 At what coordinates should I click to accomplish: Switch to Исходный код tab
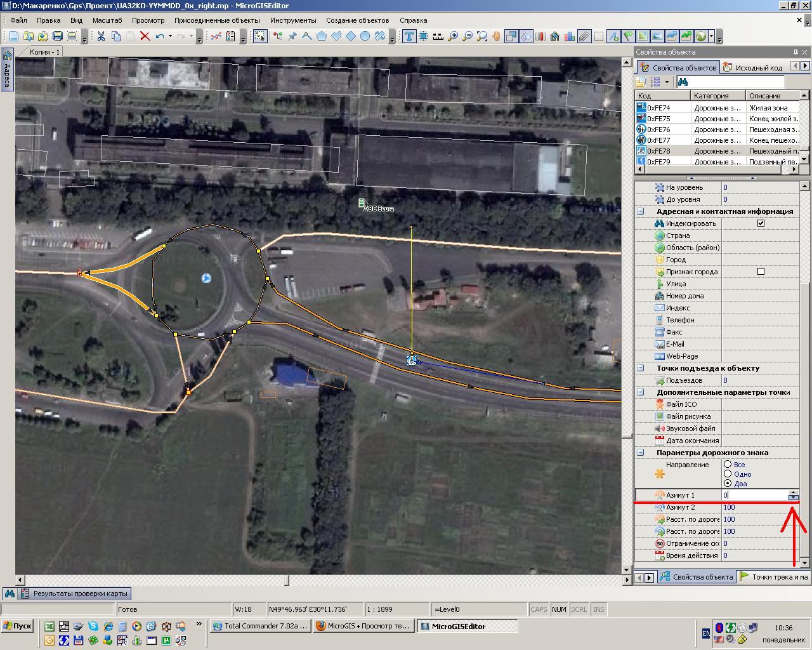pos(753,67)
